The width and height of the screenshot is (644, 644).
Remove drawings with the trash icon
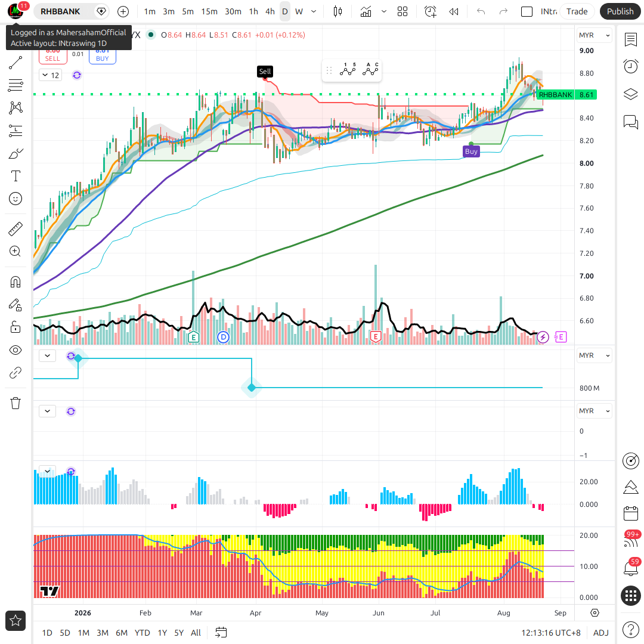point(16,403)
